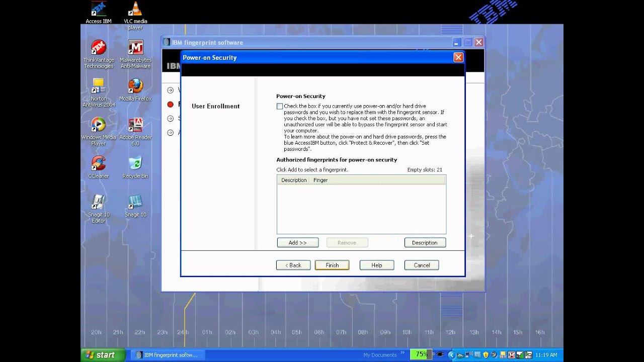The width and height of the screenshot is (644, 362).
Task: Cancel the Power-on Security wizard
Action: pyautogui.click(x=422, y=265)
